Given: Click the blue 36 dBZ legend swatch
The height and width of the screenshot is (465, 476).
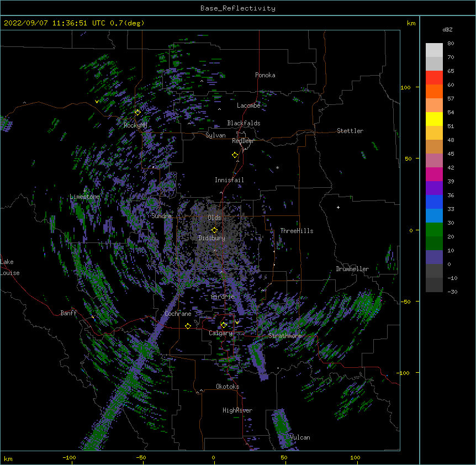Looking at the screenshot, I should click(434, 202).
